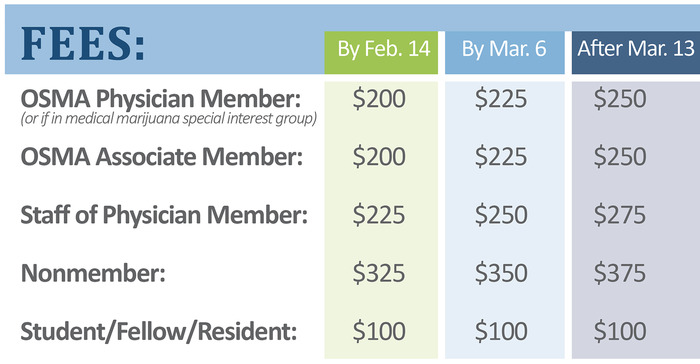Click $325 Nonmember fee by Feb. 14

pyautogui.click(x=379, y=273)
